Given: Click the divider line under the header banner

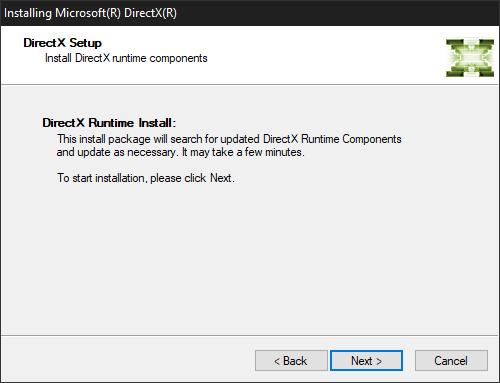Looking at the screenshot, I should [x=250, y=85].
